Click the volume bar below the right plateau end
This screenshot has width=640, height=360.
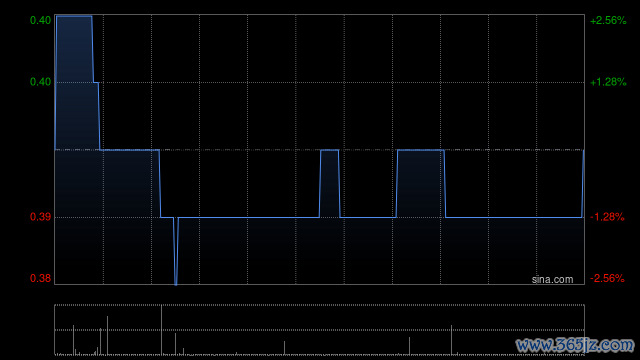451,340
